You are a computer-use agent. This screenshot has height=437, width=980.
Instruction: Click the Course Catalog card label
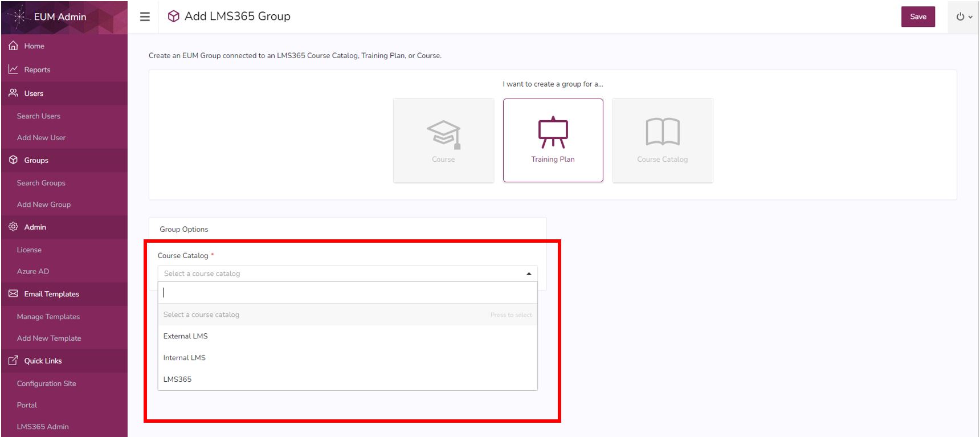coord(663,160)
